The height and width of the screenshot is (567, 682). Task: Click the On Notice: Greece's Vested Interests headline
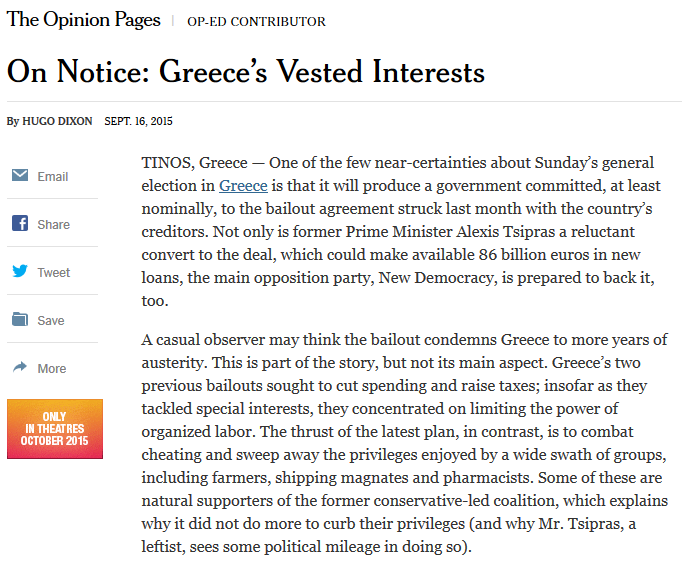tap(246, 71)
